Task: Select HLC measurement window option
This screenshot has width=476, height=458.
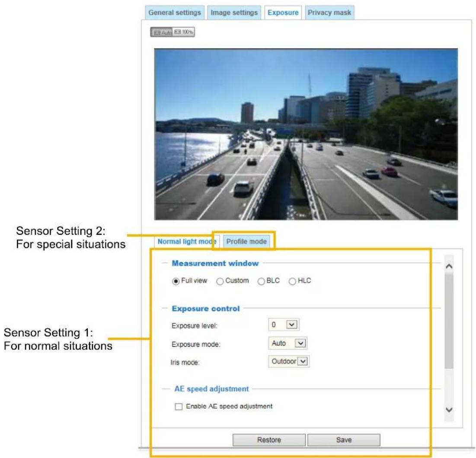Action: coord(292,281)
